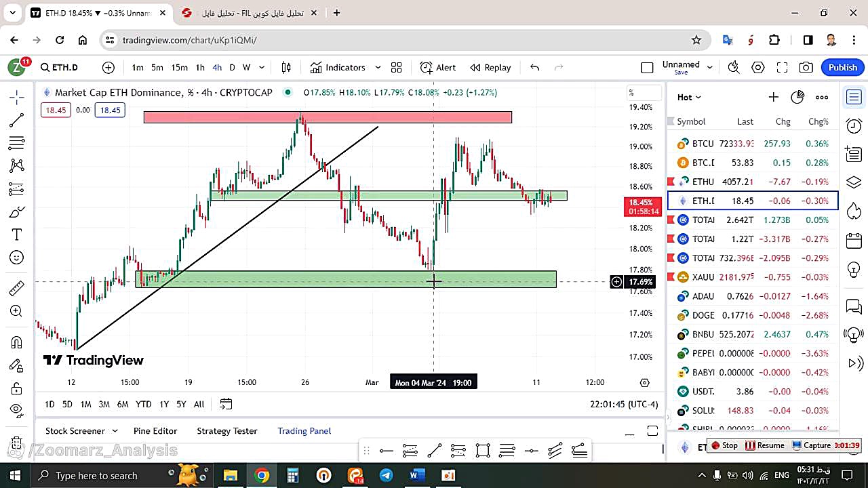Open the Strategy Tester tab
The height and width of the screenshot is (488, 868).
pos(227,431)
